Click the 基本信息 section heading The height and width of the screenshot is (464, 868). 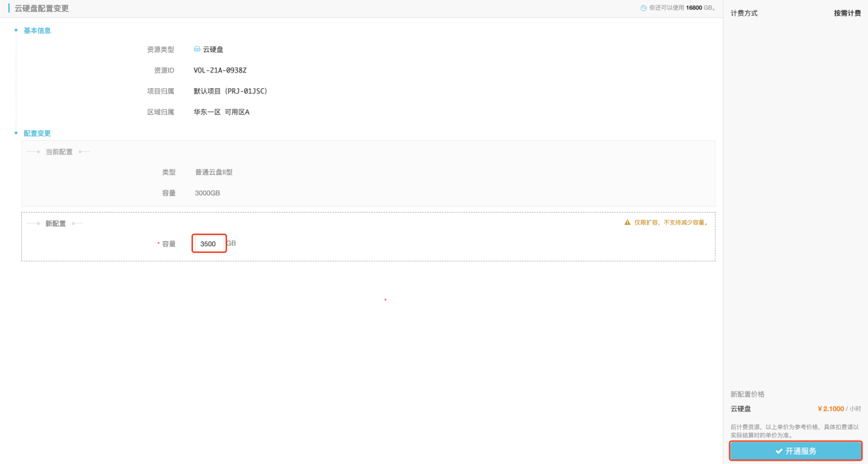point(37,30)
